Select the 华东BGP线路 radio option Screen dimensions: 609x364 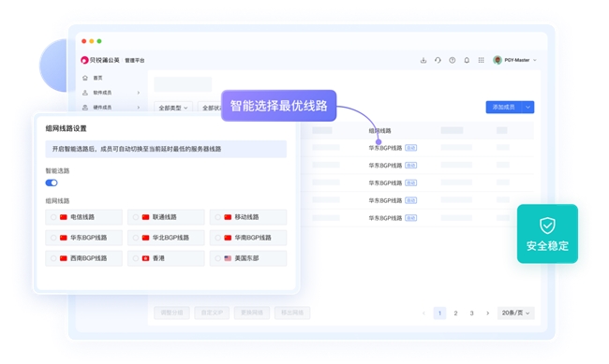[x=53, y=238]
